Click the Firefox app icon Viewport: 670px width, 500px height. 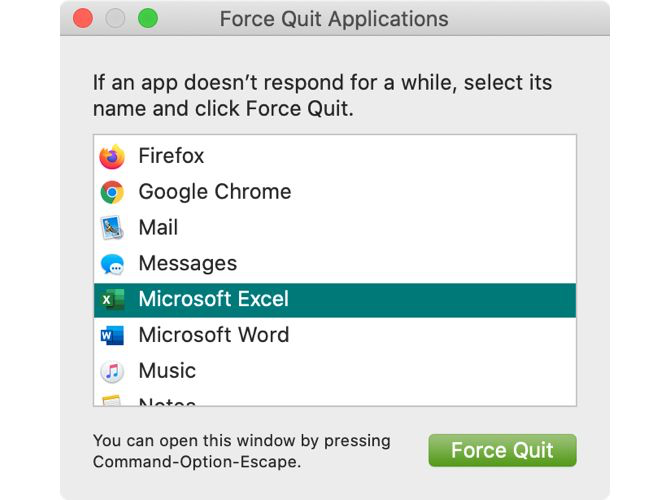pos(112,156)
